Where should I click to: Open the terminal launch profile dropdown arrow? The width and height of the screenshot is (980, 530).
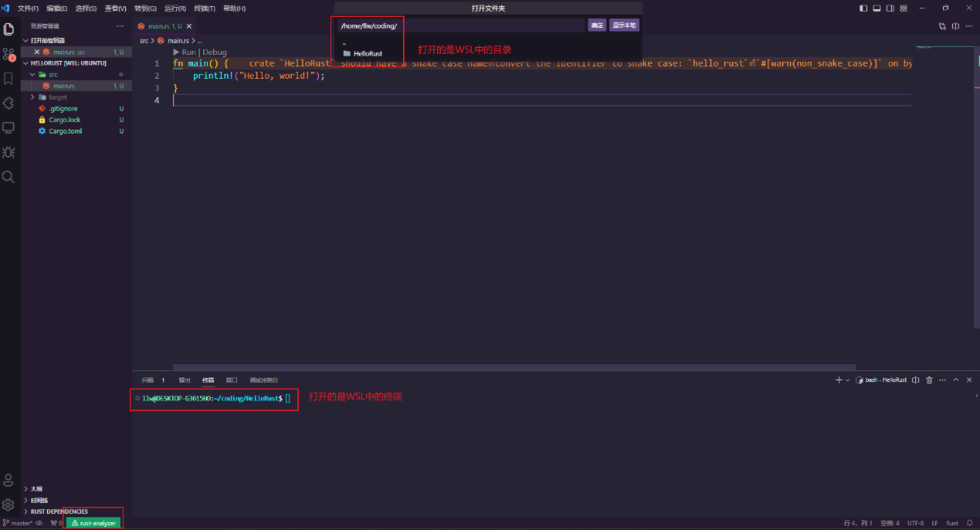pyautogui.click(x=847, y=380)
